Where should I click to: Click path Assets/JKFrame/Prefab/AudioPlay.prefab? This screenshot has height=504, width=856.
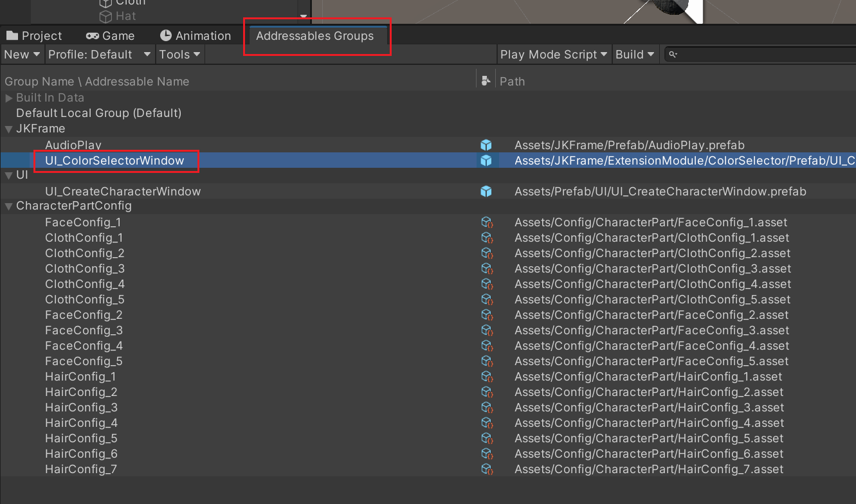(x=630, y=145)
